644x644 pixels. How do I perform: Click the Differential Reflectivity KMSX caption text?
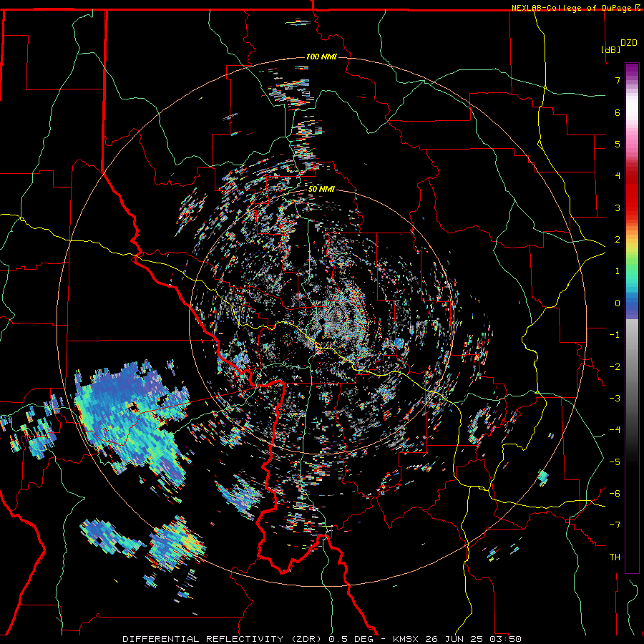point(322,639)
